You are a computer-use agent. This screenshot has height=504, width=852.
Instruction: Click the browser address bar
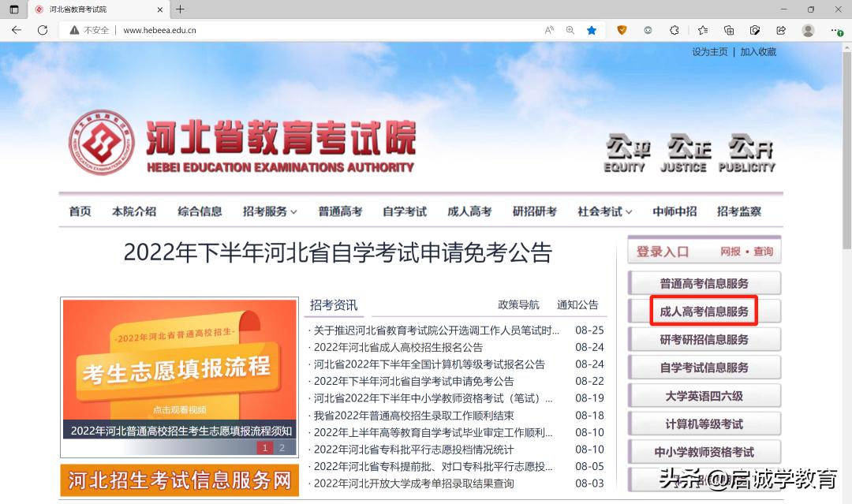tap(237, 30)
